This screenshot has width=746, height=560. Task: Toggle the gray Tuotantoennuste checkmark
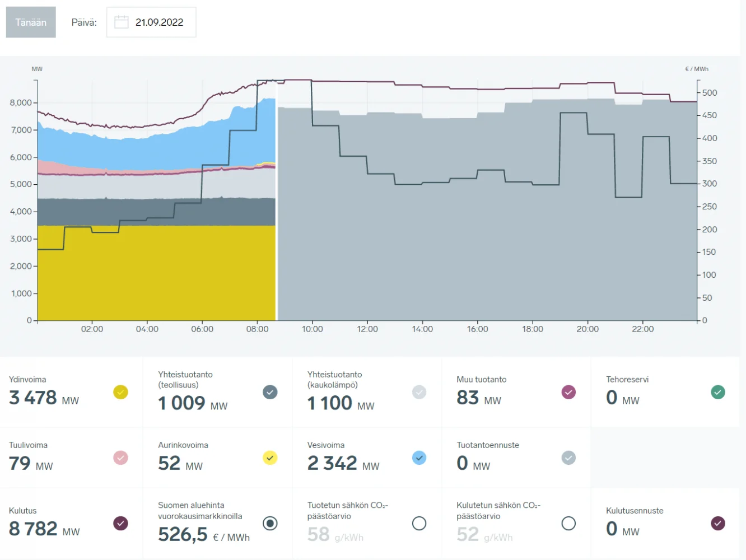pos(568,458)
